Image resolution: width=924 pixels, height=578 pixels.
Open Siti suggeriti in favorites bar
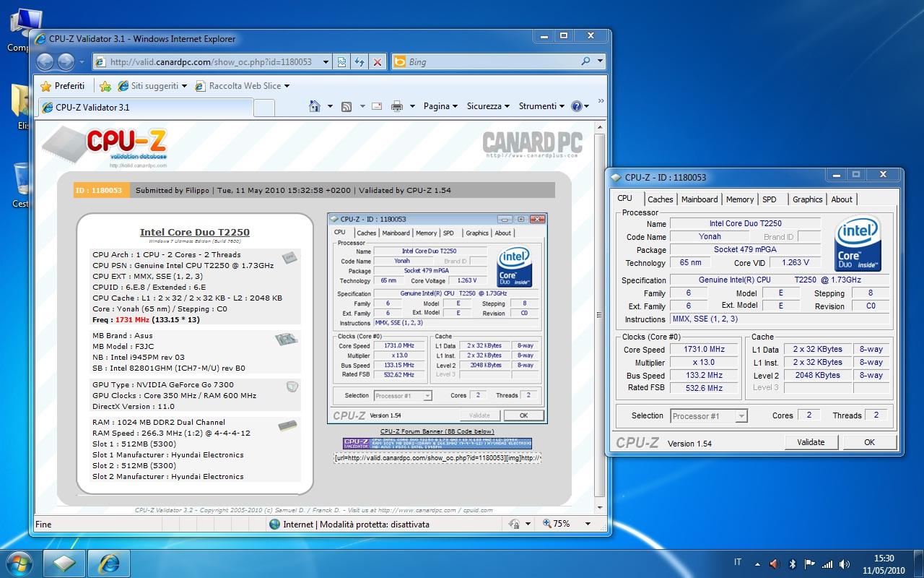tap(152, 86)
